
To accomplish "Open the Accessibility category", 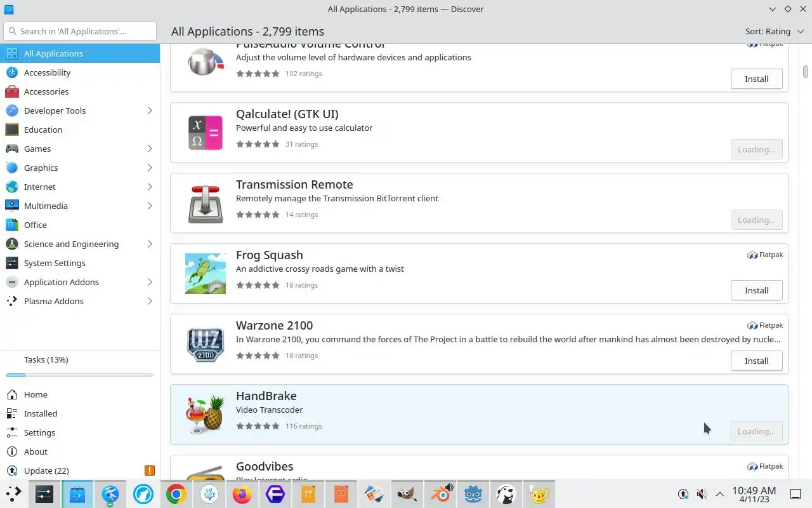I will [x=80, y=72].
